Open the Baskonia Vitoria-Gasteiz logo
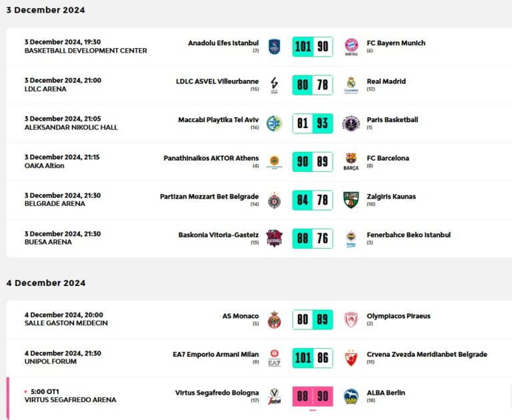512x420 pixels. point(274,238)
